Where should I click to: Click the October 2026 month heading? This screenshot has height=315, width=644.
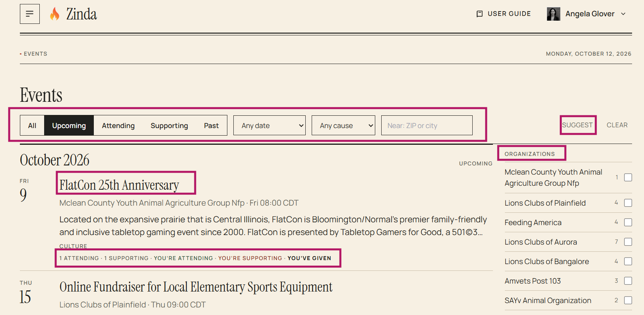[54, 160]
